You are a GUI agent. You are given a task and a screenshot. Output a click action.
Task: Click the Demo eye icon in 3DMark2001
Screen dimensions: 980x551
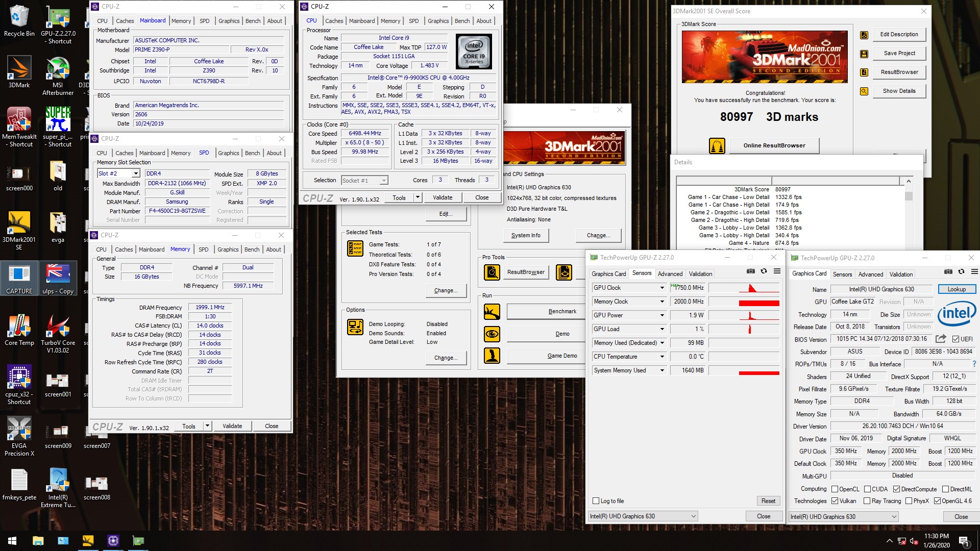coord(492,334)
